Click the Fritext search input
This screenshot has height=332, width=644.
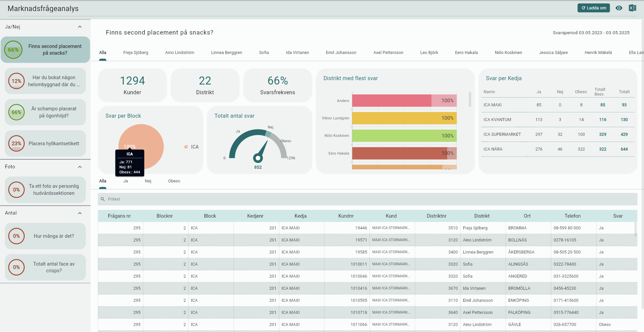[367, 199]
